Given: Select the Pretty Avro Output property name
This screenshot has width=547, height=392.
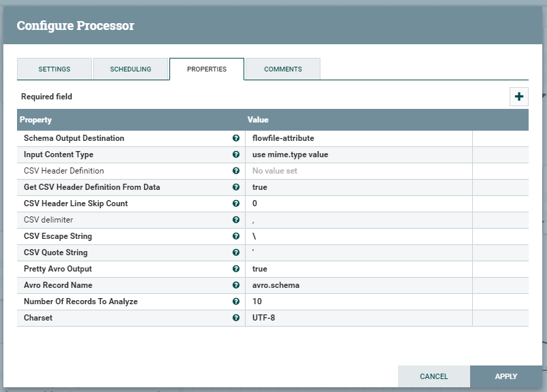Looking at the screenshot, I should 58,269.
